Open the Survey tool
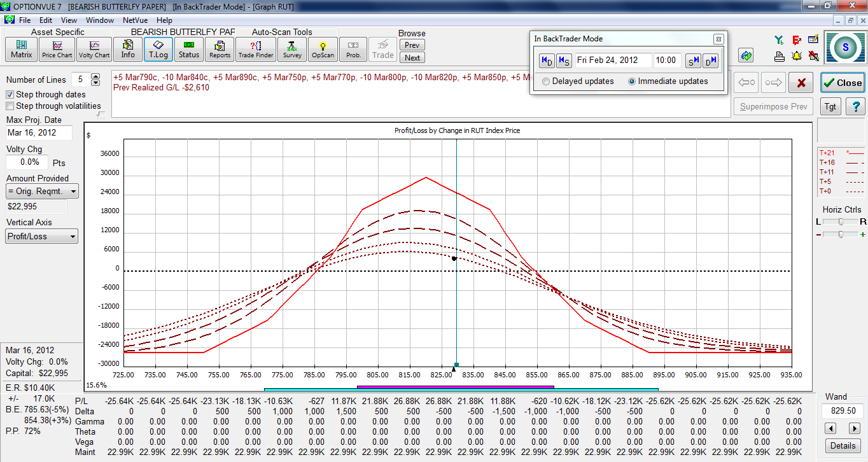868x462 pixels. (x=292, y=48)
